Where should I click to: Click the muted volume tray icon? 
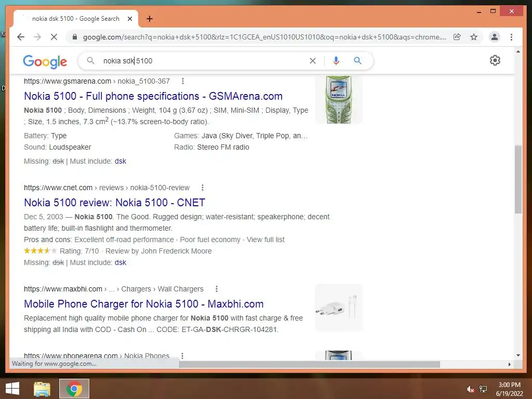click(x=470, y=389)
